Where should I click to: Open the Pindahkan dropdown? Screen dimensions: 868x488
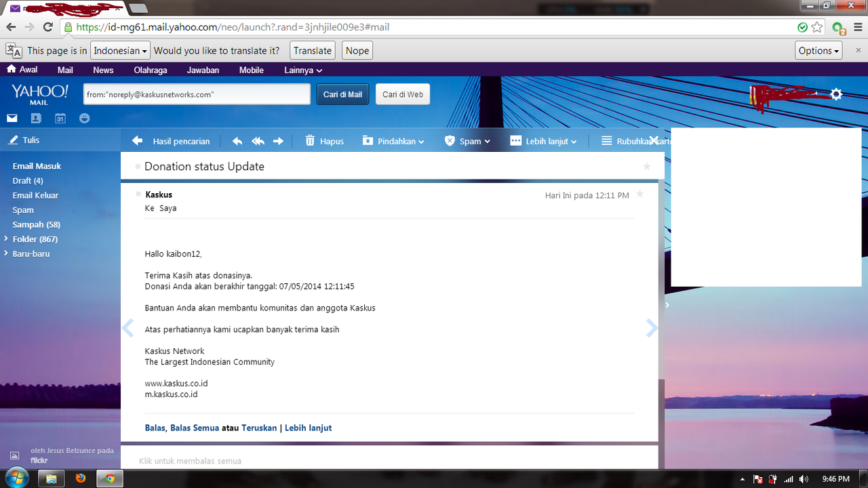(393, 141)
